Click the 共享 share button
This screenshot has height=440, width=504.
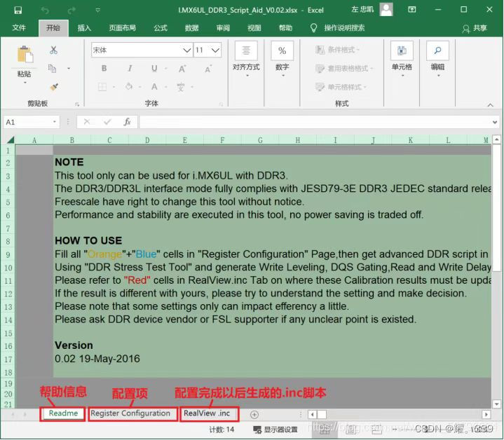pos(475,28)
